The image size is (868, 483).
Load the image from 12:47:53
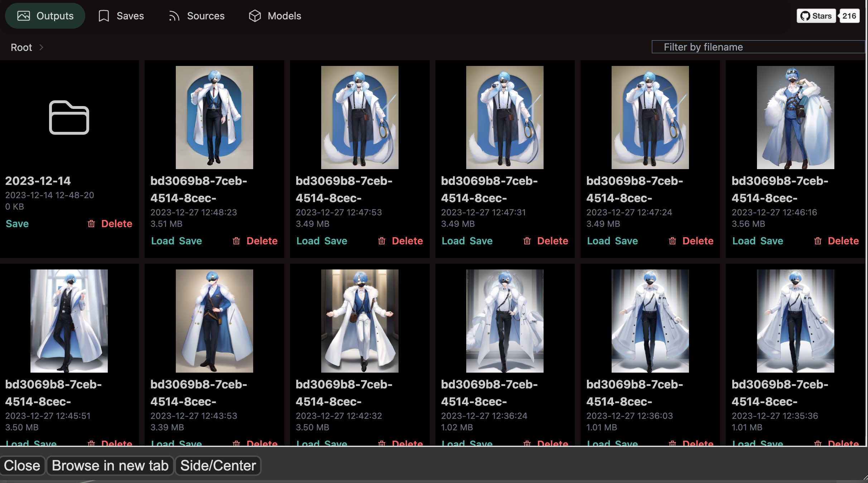[308, 241]
